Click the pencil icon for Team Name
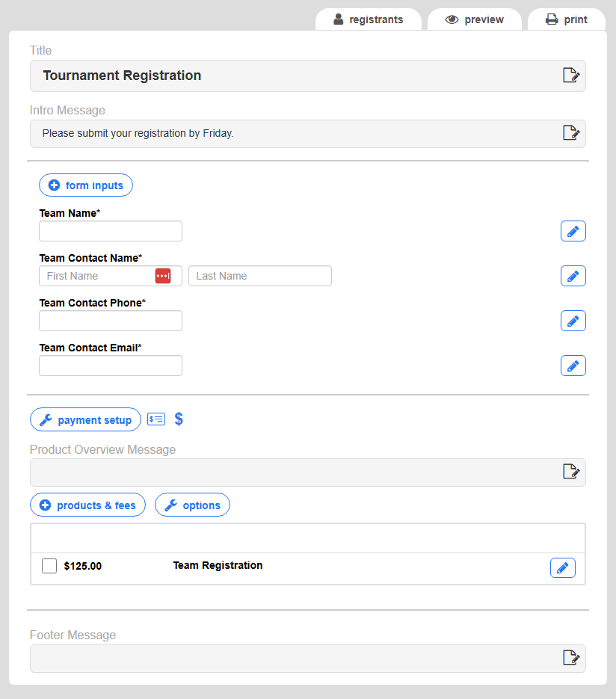 pyautogui.click(x=573, y=231)
